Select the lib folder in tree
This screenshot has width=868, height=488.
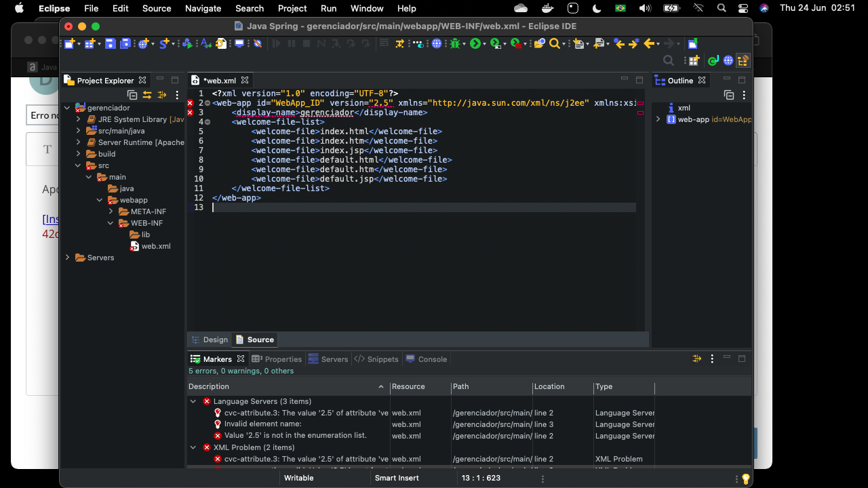tap(140, 235)
